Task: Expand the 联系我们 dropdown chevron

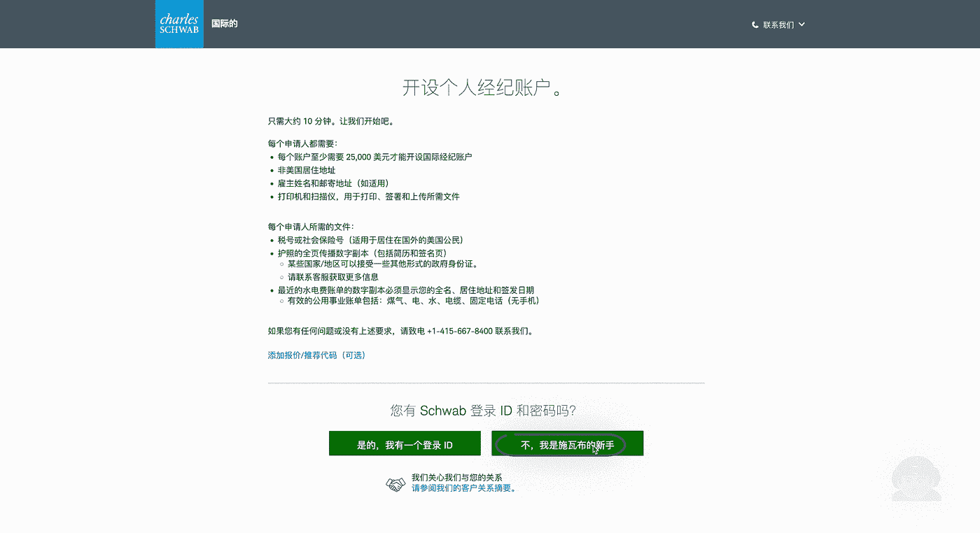Action: pos(801,24)
